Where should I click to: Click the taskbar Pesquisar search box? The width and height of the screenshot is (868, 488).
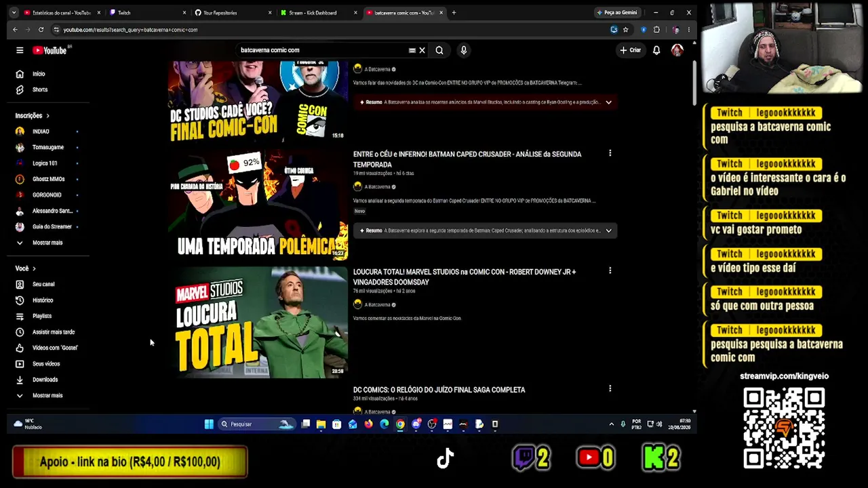[x=257, y=424]
